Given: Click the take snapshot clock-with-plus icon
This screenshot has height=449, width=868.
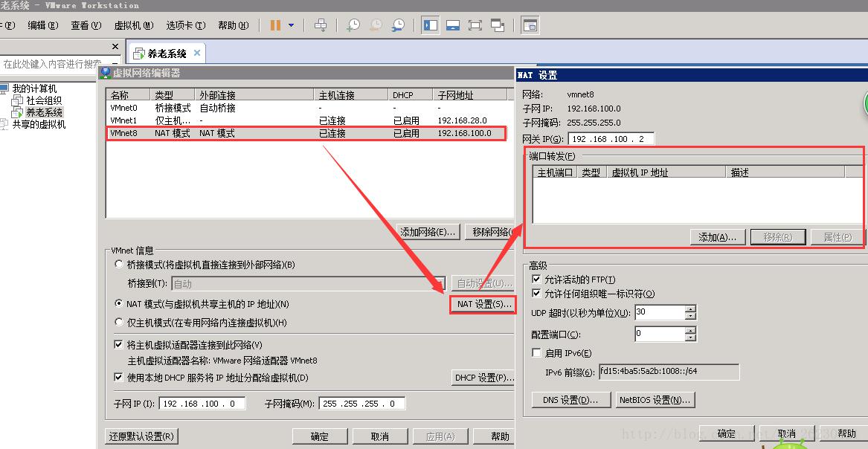Looking at the screenshot, I should click(353, 25).
